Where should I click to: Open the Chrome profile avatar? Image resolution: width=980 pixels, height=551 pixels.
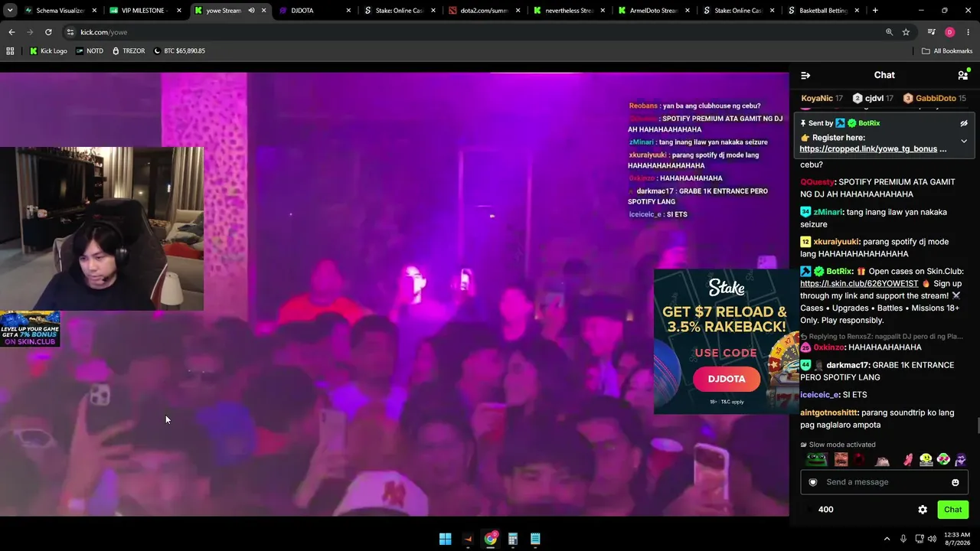pos(950,32)
